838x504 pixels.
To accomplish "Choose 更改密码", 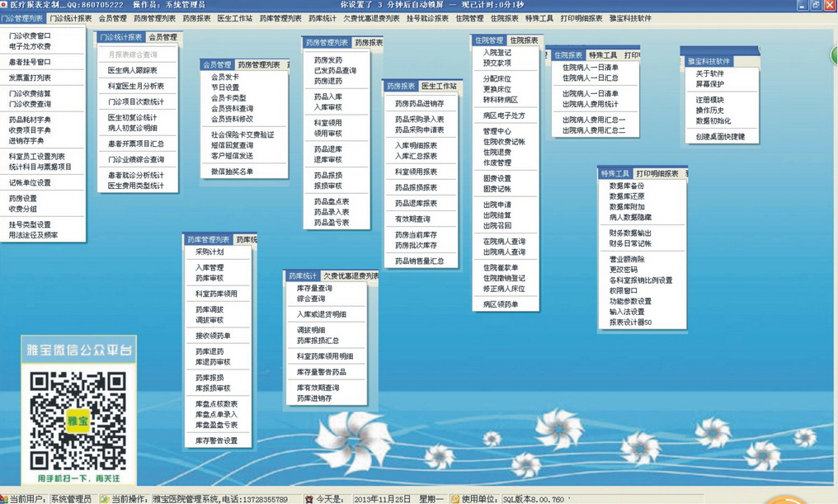I will [x=624, y=270].
